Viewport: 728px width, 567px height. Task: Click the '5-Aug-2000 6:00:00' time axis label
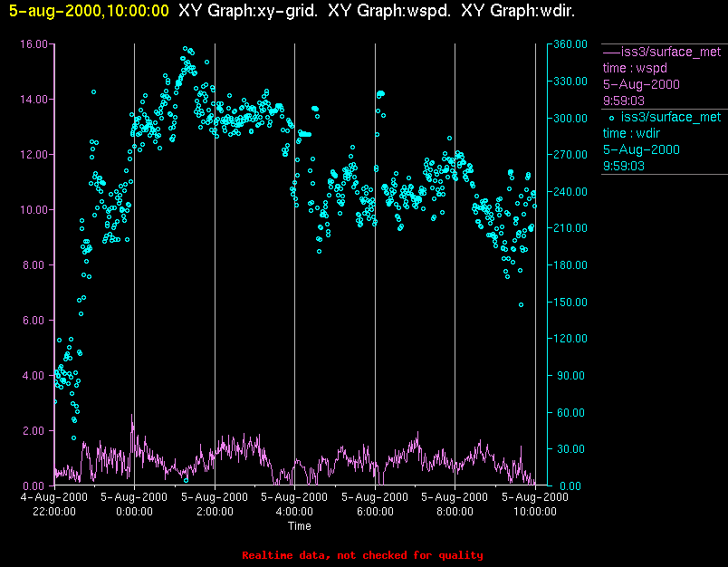click(x=375, y=505)
